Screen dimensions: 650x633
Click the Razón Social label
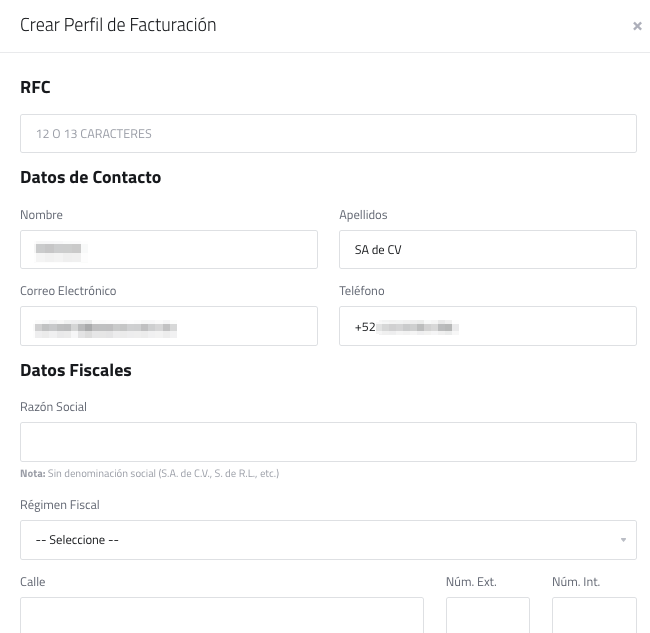(x=53, y=407)
